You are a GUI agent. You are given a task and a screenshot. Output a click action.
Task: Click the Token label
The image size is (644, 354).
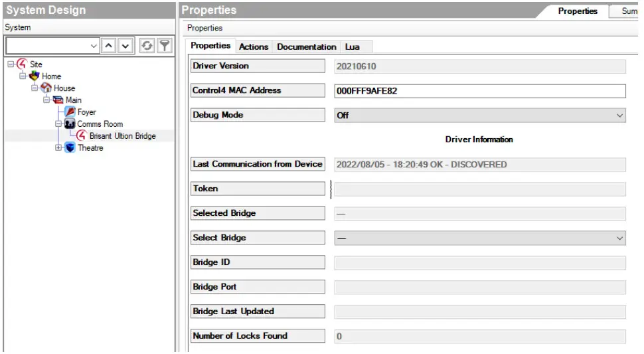pos(258,189)
